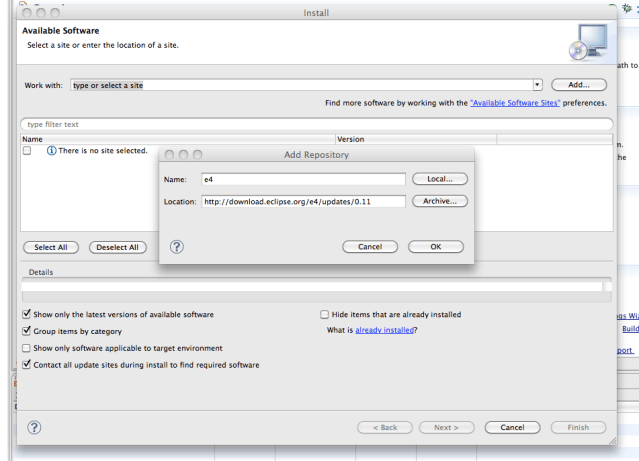Click the Archive... button
The width and height of the screenshot is (639, 461).
pyautogui.click(x=440, y=201)
